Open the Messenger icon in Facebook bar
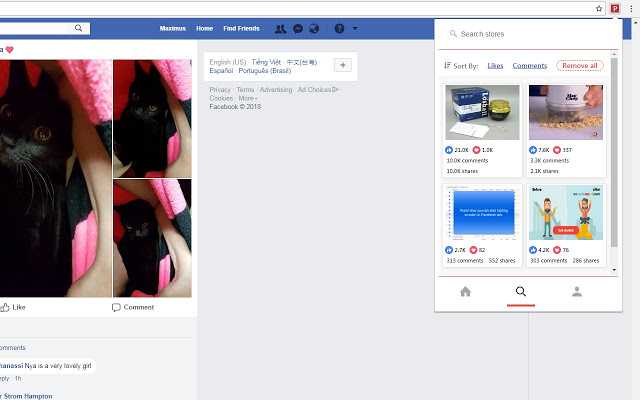 click(298, 29)
